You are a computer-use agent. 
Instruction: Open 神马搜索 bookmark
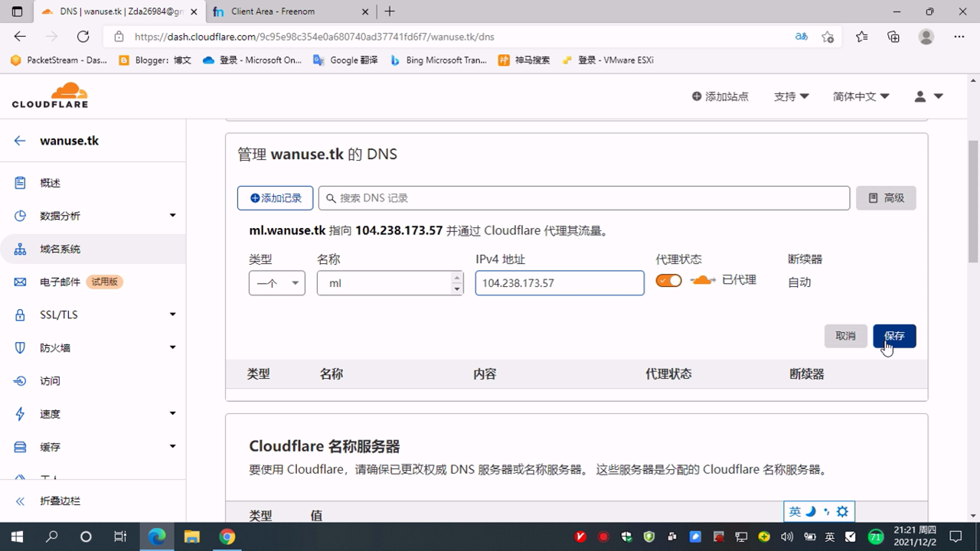[524, 60]
